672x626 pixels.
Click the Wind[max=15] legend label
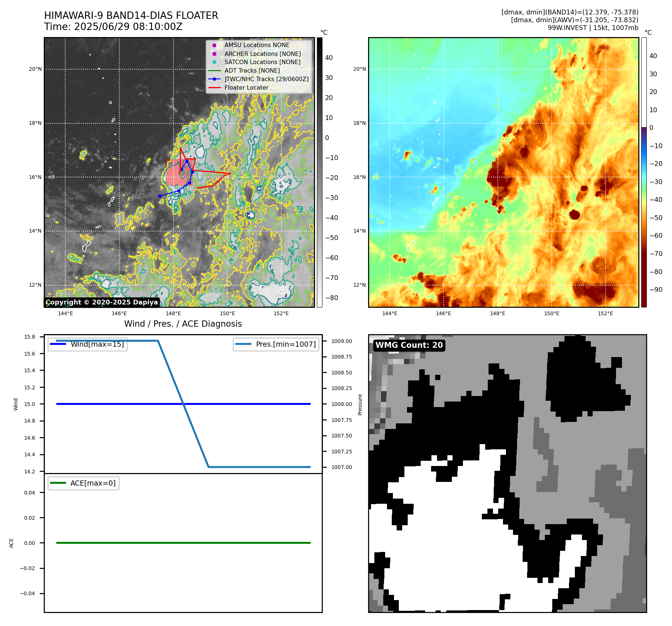97,344
